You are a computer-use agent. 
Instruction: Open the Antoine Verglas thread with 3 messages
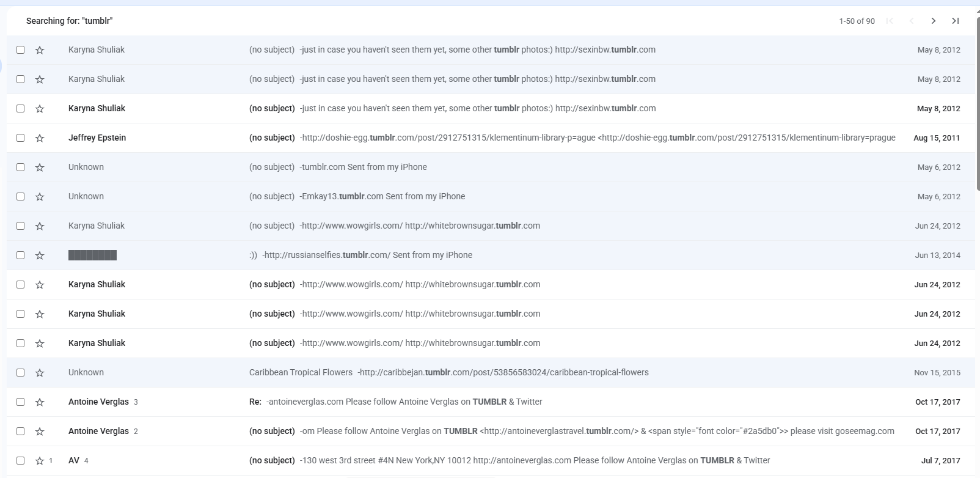pos(98,402)
